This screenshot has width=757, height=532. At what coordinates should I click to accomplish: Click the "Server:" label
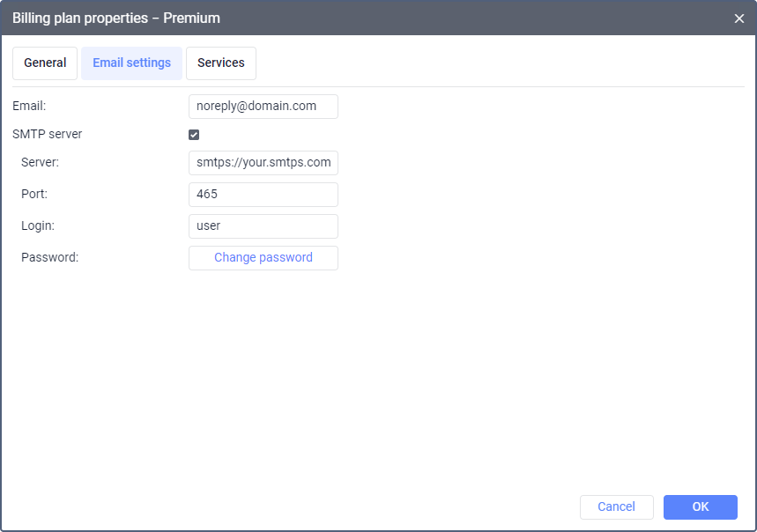[x=40, y=163]
